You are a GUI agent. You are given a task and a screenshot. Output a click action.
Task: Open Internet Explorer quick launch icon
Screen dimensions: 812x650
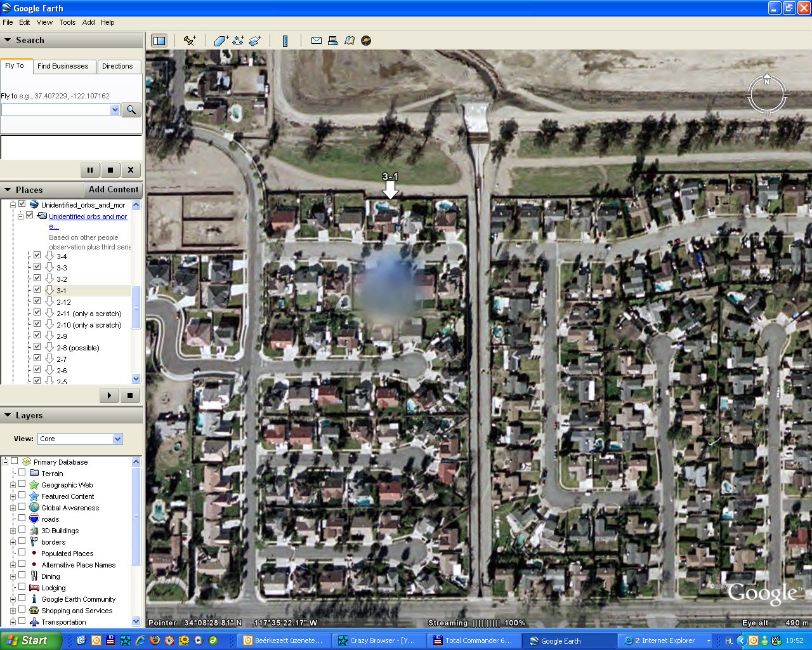pos(140,640)
